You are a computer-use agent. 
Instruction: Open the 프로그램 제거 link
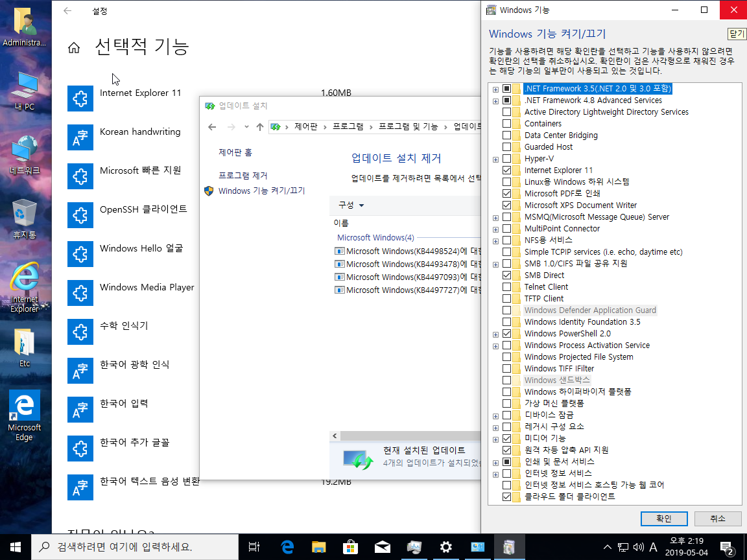tap(243, 176)
